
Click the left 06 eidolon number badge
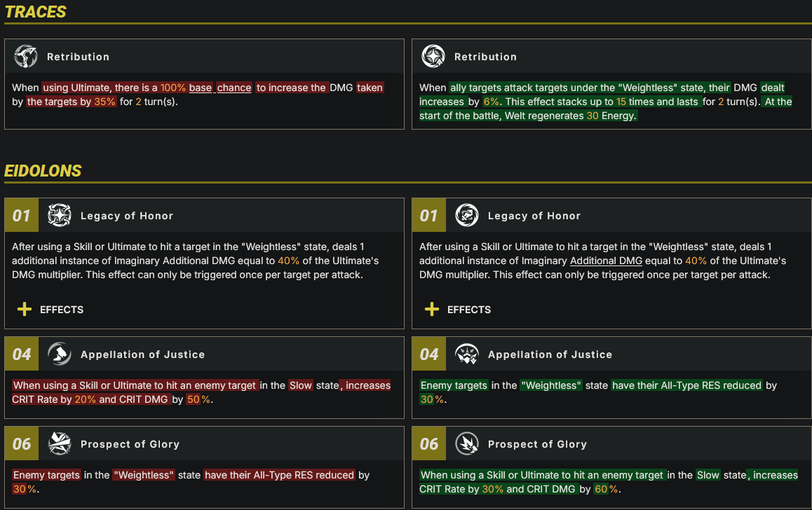[x=21, y=443]
